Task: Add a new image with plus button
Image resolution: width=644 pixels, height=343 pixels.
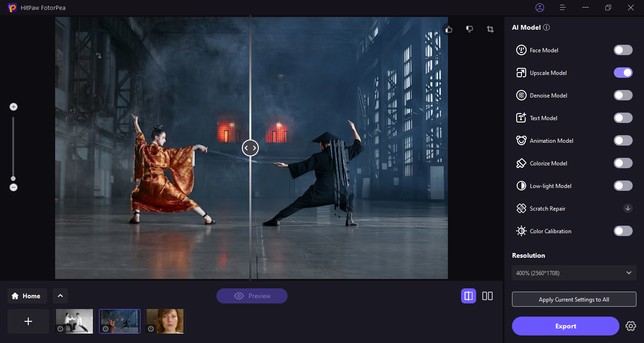Action: [28, 321]
